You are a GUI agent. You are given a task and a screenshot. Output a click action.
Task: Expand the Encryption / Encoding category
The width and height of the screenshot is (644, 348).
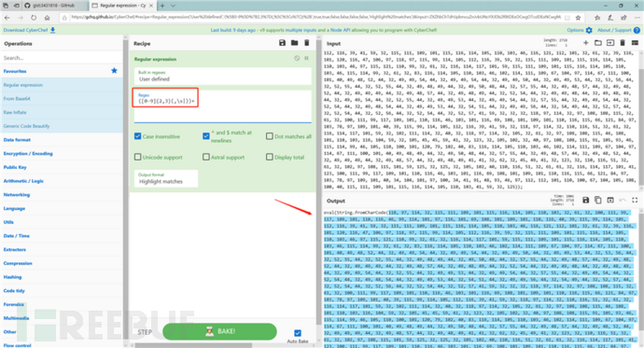[x=28, y=154]
